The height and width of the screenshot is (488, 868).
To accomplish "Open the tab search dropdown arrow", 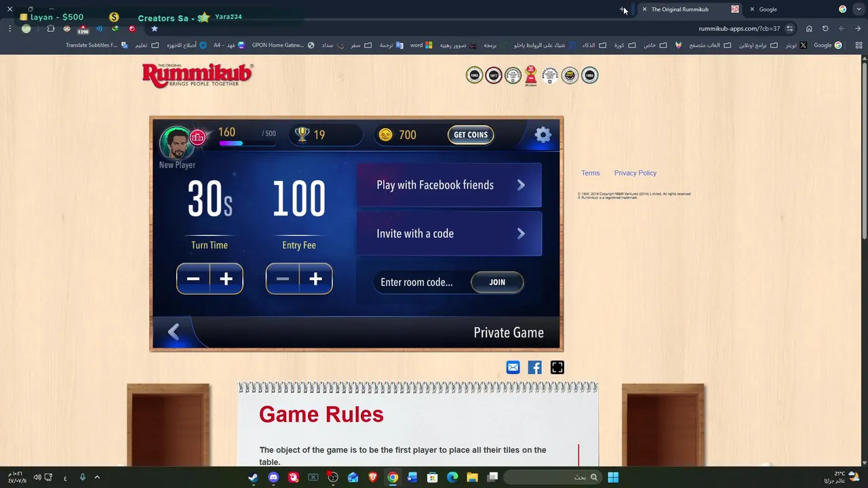I will click(x=859, y=9).
